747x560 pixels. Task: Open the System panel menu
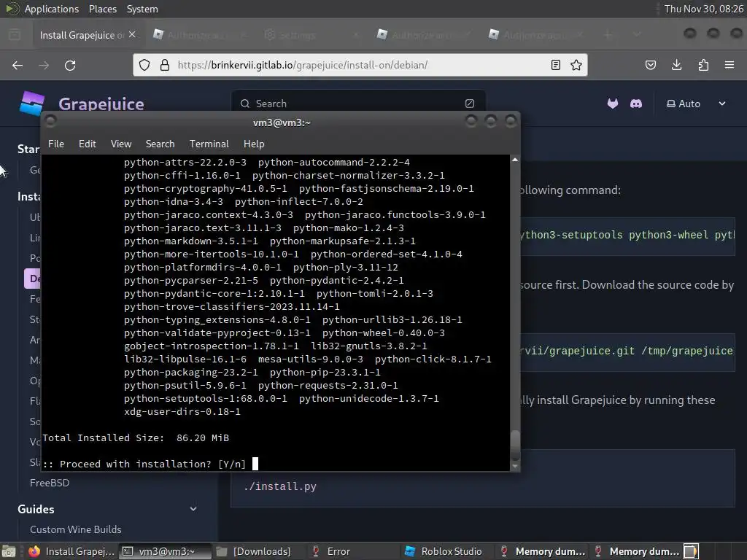point(142,9)
